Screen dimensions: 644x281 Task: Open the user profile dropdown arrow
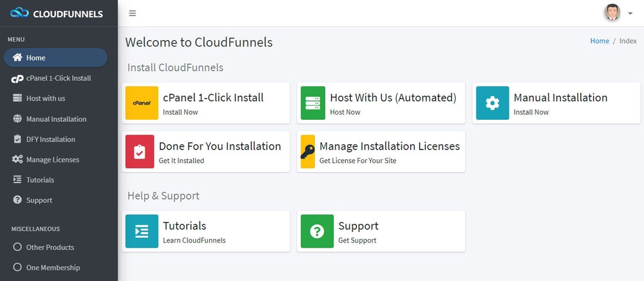point(630,13)
